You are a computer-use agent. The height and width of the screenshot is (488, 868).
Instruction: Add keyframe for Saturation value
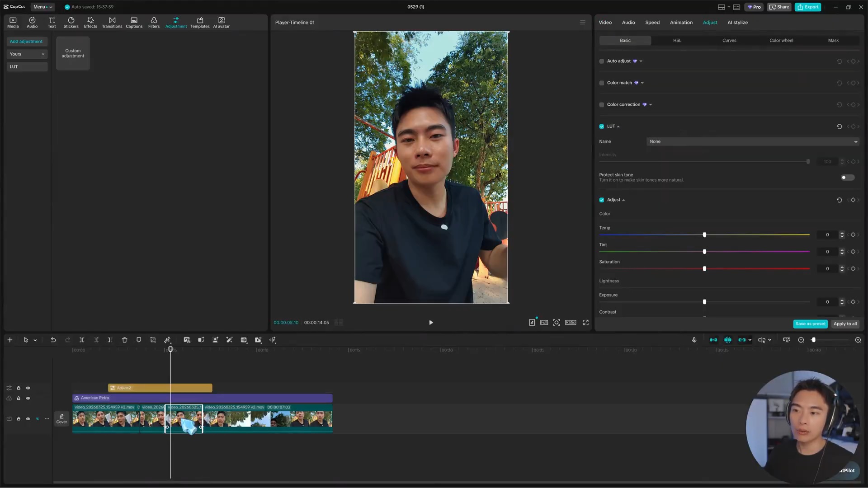(x=853, y=268)
